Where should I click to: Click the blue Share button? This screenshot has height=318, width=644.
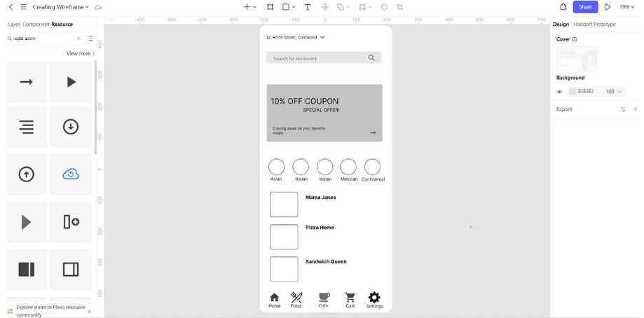pos(585,7)
